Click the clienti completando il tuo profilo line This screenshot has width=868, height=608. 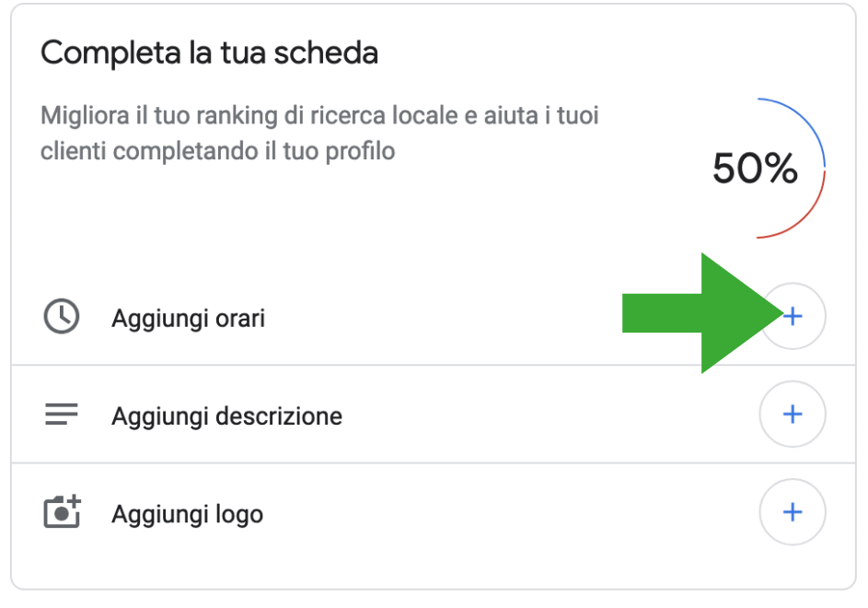click(x=217, y=151)
